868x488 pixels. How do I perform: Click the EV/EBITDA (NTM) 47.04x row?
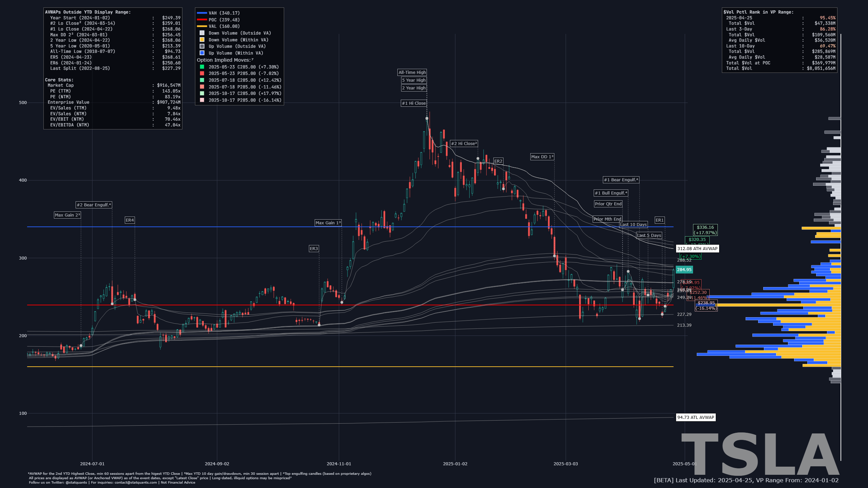point(115,125)
